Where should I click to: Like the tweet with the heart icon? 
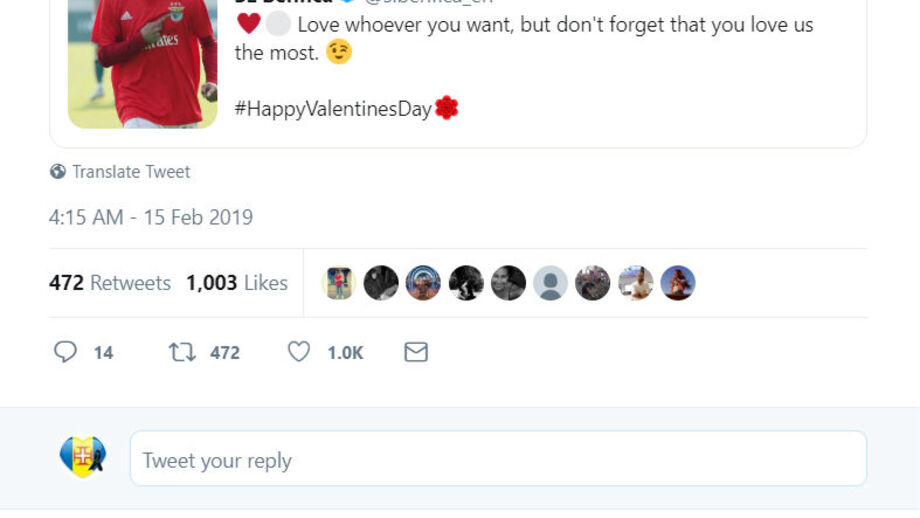(x=299, y=352)
